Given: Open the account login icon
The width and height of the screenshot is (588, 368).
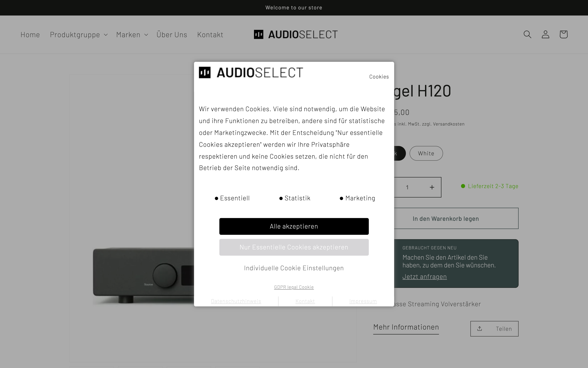Looking at the screenshot, I should coord(546,34).
